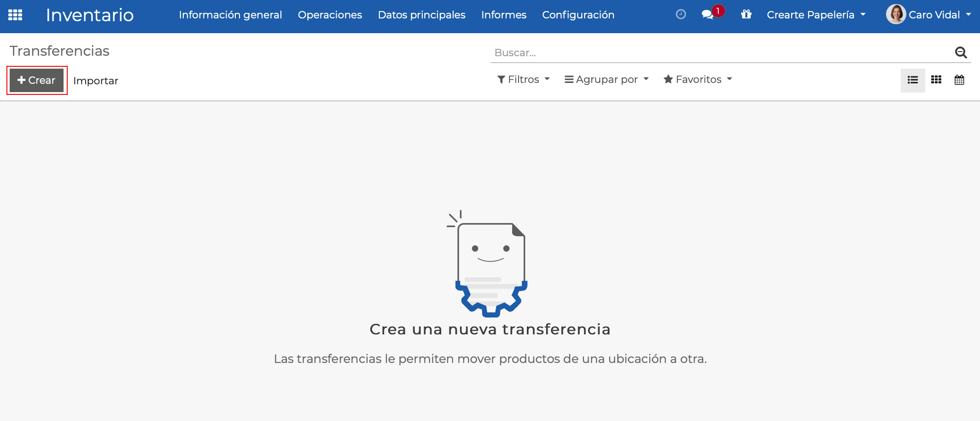The height and width of the screenshot is (421, 980).
Task: Click the Importar link
Action: tap(96, 81)
